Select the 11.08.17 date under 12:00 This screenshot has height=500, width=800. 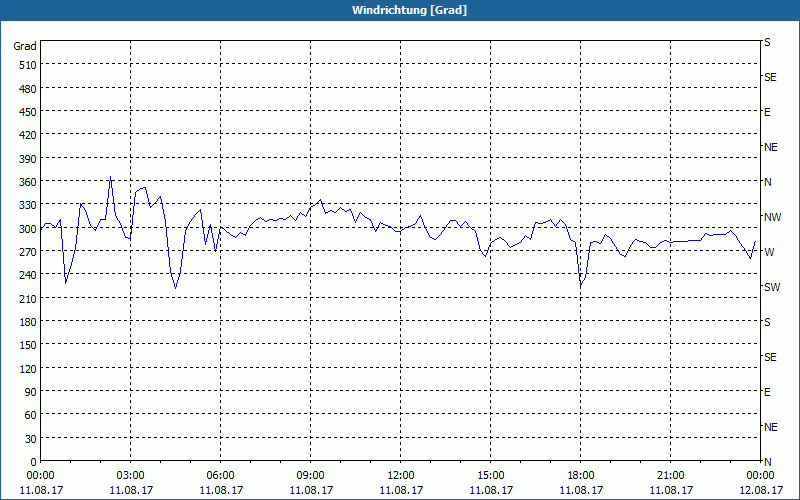point(401,490)
